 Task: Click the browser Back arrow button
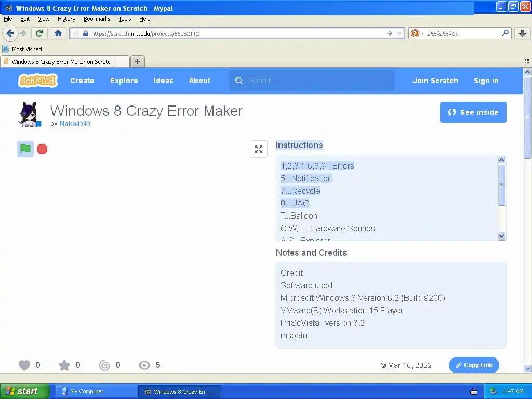click(x=10, y=33)
